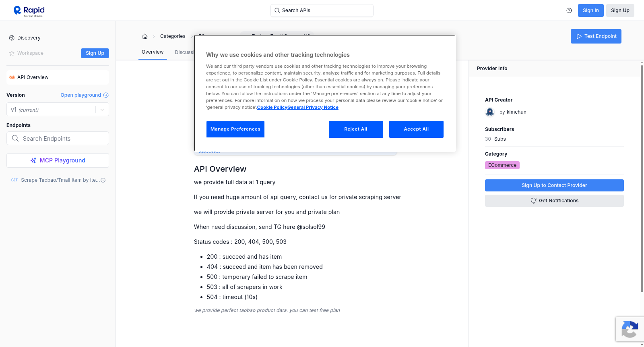Viewport: 644px width, 347px height.
Task: Click the Workspace star icon
Action: [x=12, y=53]
